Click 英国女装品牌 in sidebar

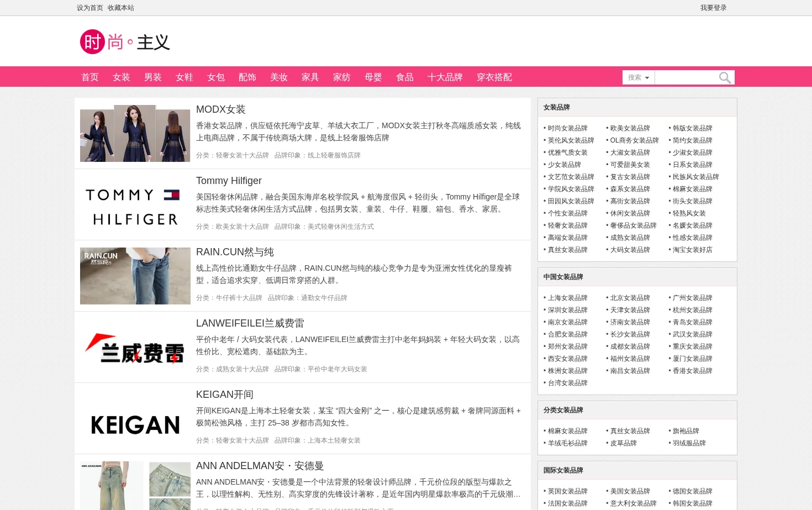(568, 491)
